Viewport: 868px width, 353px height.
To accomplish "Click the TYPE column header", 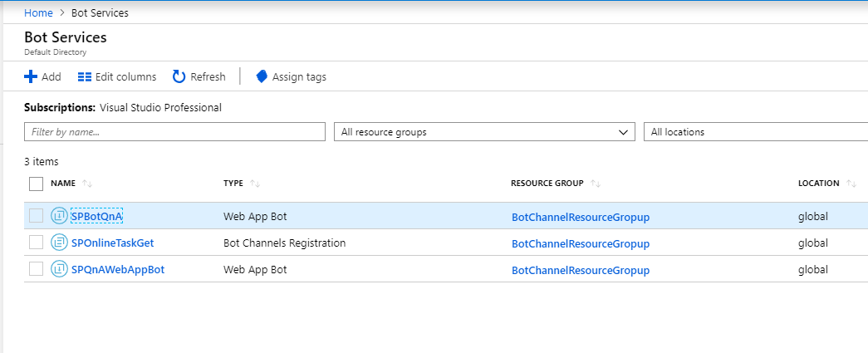I will click(233, 183).
